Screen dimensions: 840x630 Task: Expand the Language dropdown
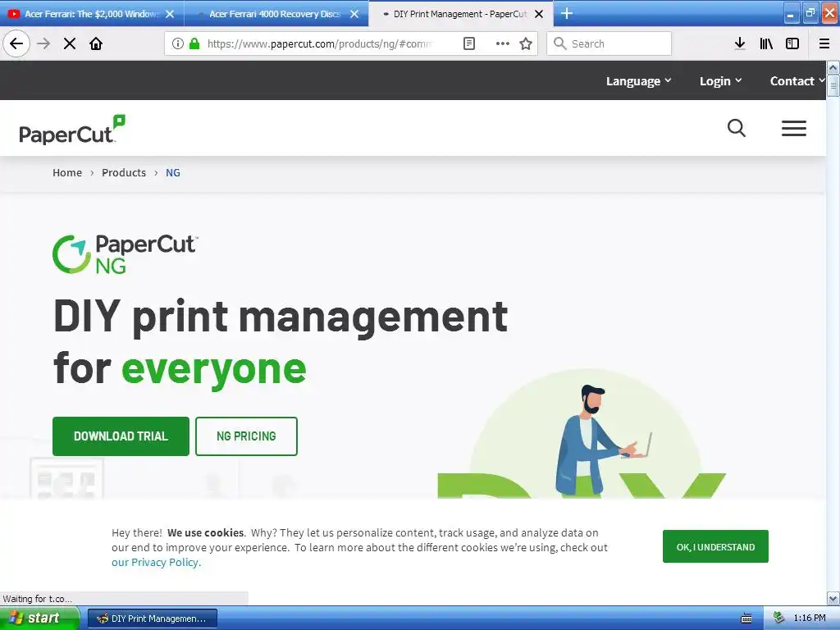point(638,81)
